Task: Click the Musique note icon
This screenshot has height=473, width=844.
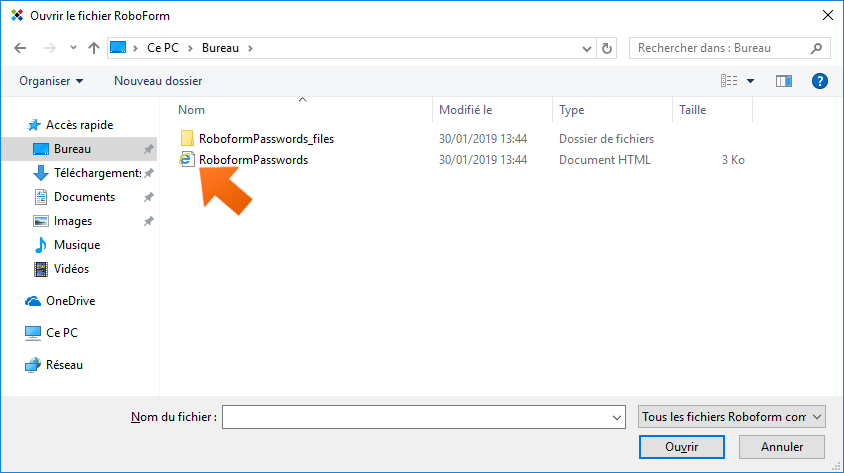Action: click(40, 245)
